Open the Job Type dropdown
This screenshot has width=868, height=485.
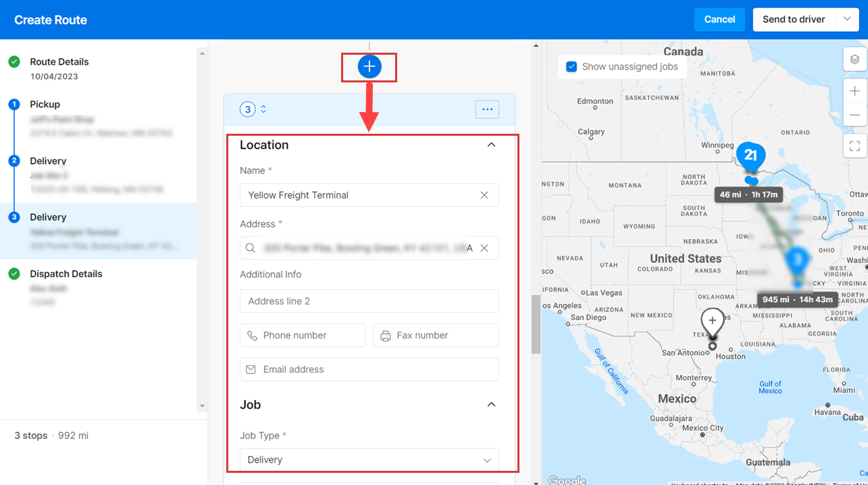tap(369, 459)
